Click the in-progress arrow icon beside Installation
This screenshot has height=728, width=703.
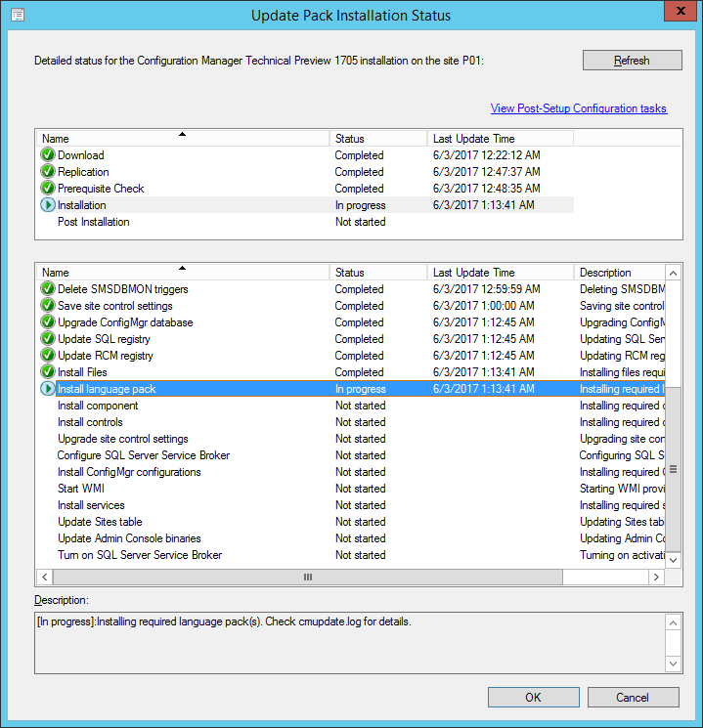coord(47,205)
